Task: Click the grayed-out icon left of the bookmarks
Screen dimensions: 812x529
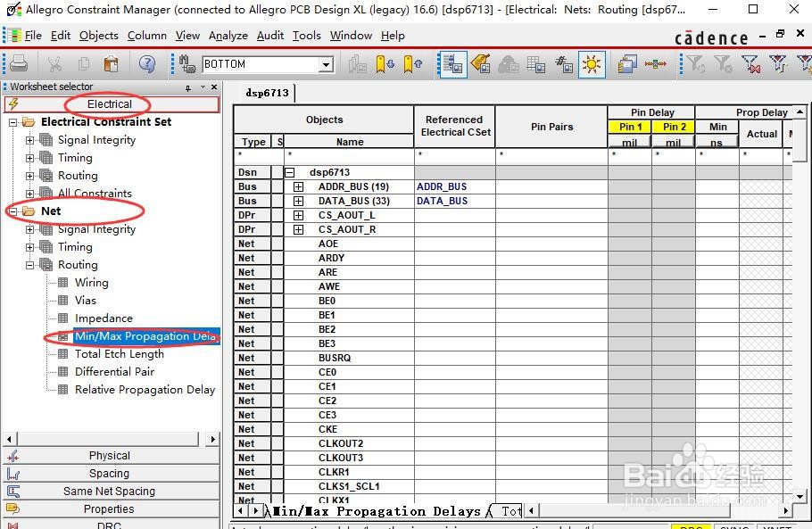Action: click(x=357, y=64)
